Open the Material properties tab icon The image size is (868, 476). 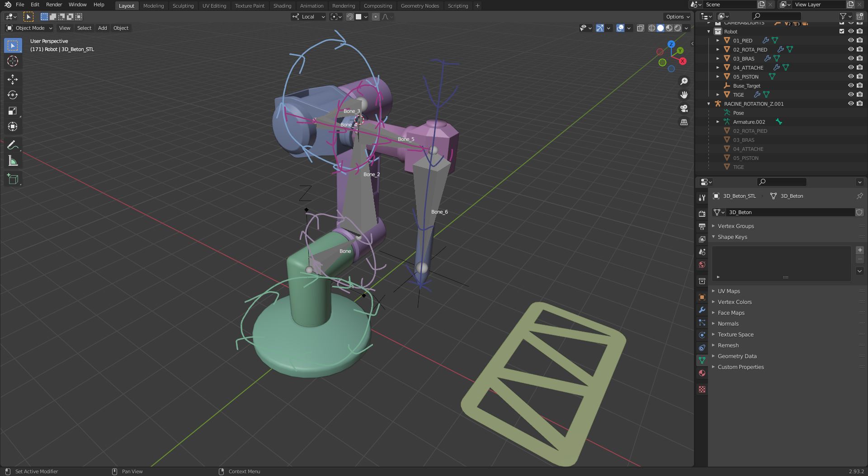click(702, 373)
